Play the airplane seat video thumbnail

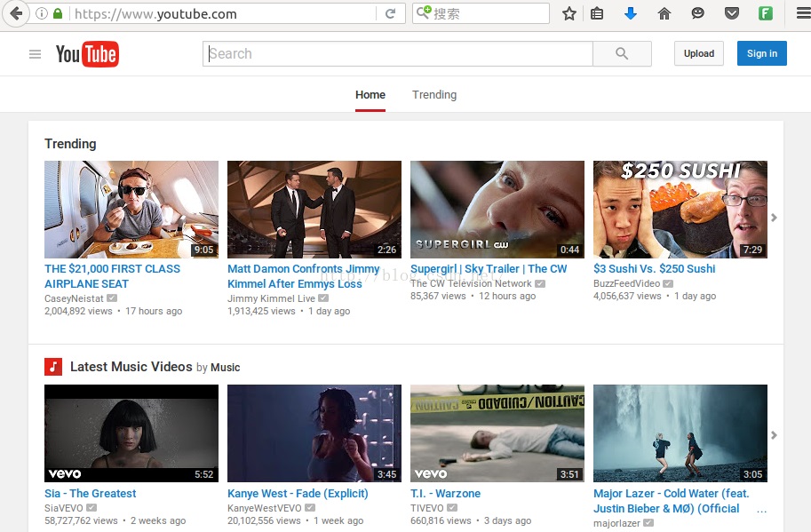(x=131, y=210)
